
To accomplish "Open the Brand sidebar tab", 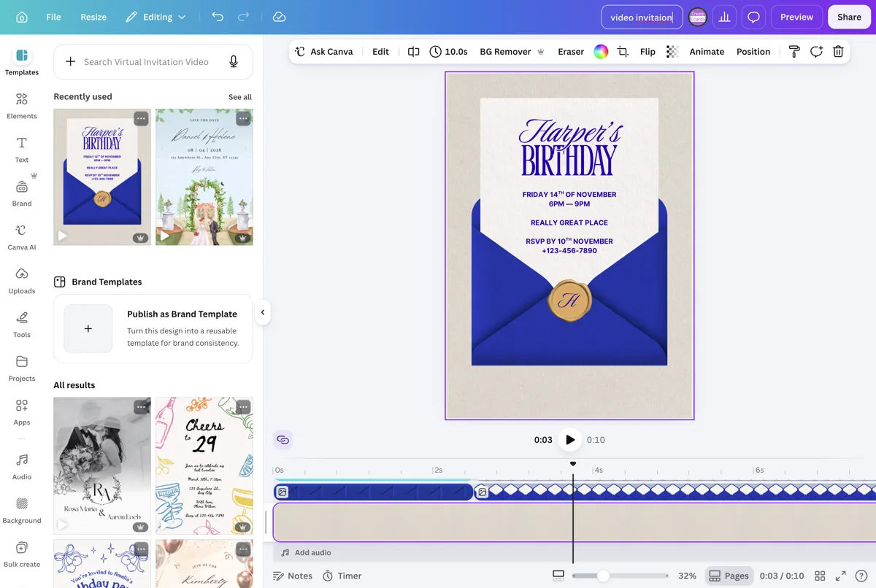I will (22, 193).
